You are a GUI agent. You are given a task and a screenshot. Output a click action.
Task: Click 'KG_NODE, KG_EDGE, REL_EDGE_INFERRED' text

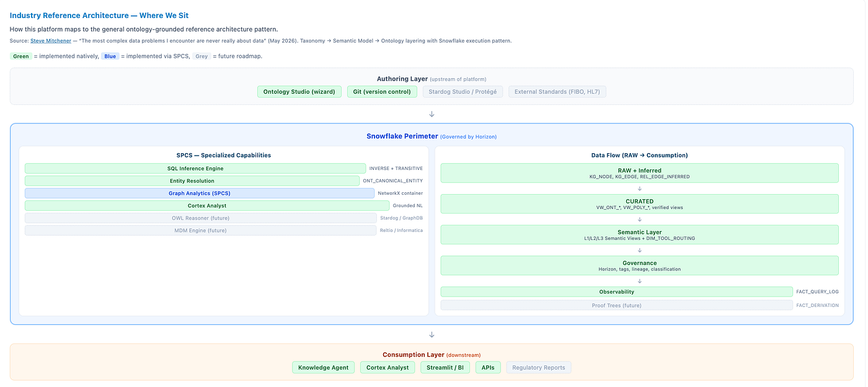pyautogui.click(x=639, y=177)
